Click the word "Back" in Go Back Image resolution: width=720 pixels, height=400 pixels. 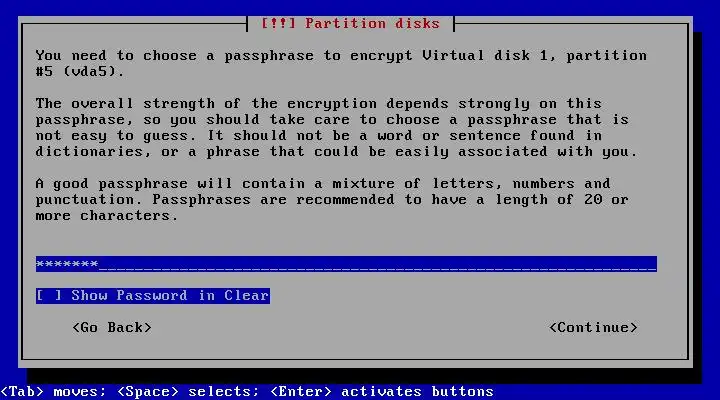click(x=129, y=327)
